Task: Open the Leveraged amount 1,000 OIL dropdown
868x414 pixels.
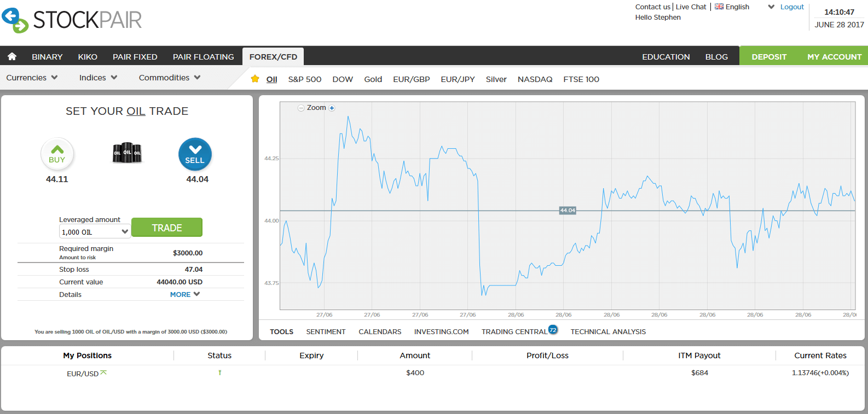Action: 95,232
